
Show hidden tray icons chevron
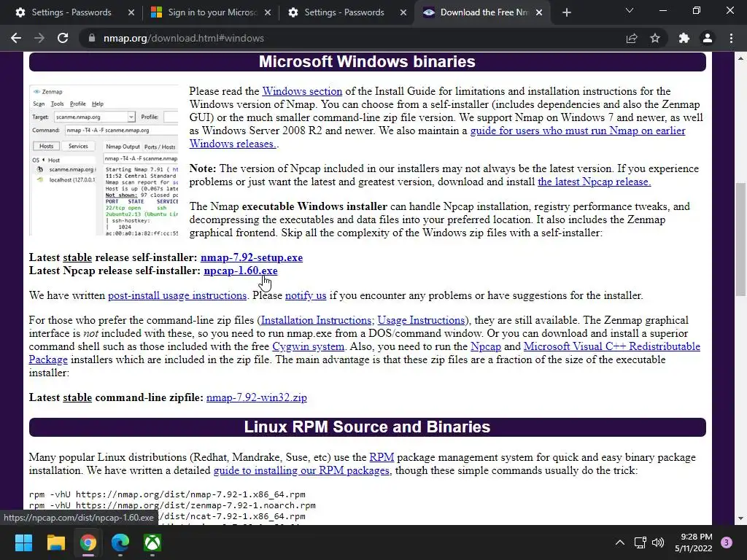tap(620, 542)
